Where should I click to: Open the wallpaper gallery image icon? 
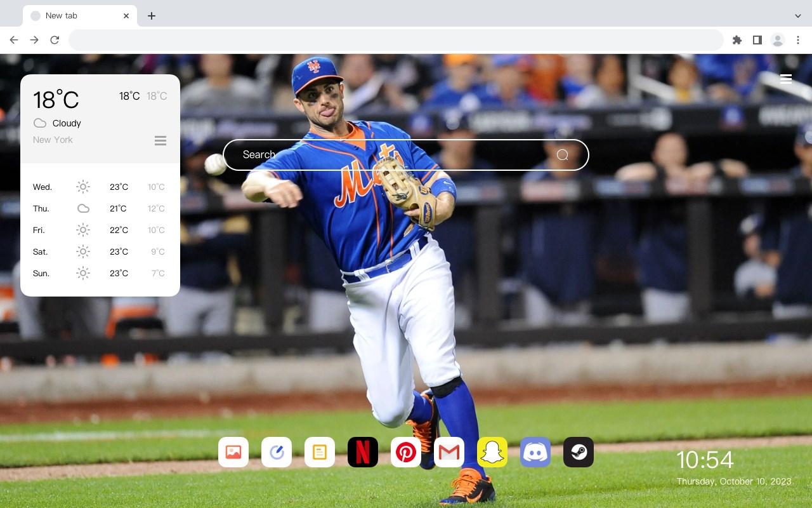pyautogui.click(x=233, y=452)
